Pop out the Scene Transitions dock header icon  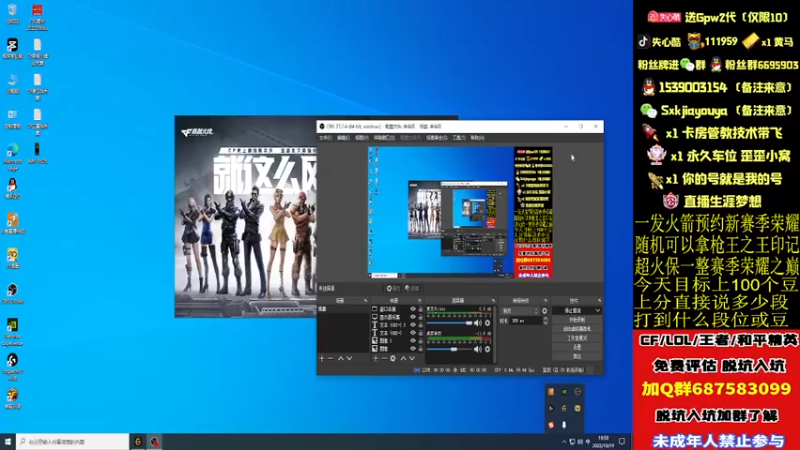click(x=545, y=301)
